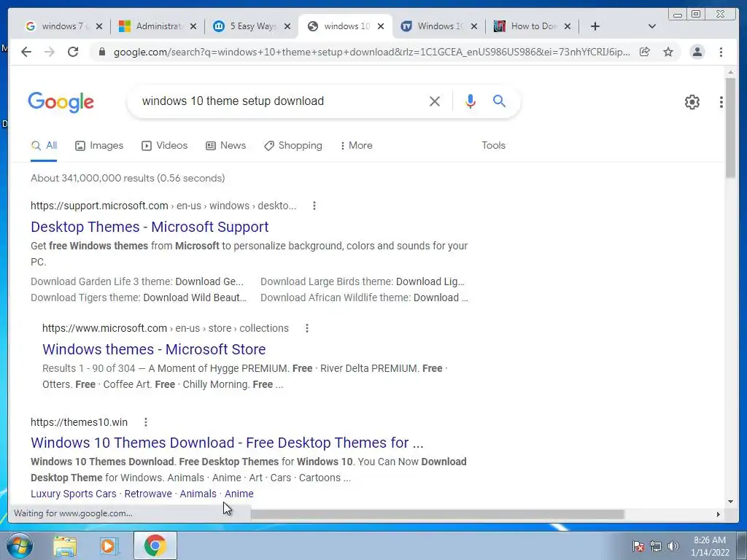747x560 pixels.
Task: Click 'Download Garden Life 3 theme' text
Action: [x=101, y=281]
